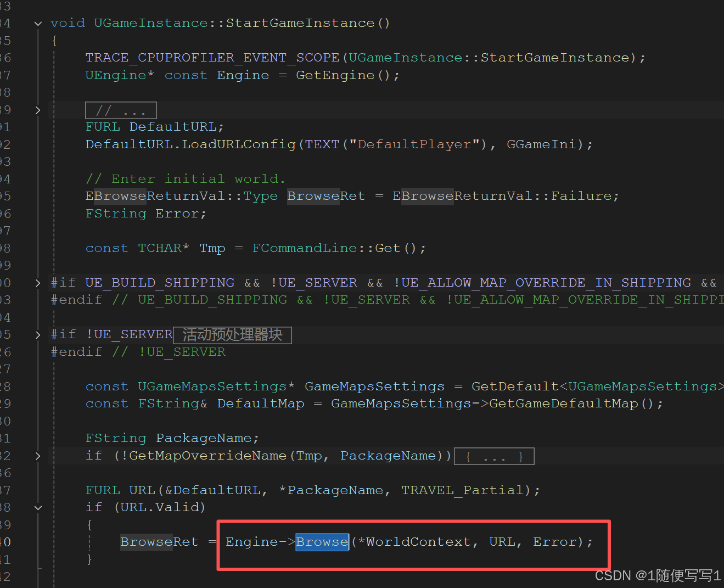Collapse the if (URL.Valid) fold arrow
Viewport: 724px width, 588px height.
coord(38,507)
